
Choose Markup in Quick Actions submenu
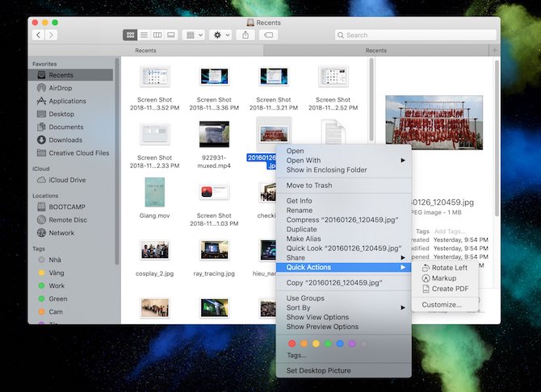click(x=443, y=278)
